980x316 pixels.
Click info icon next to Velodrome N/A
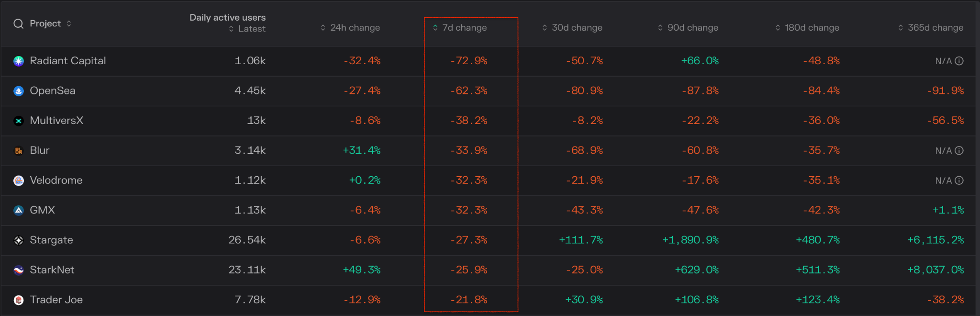[959, 181]
